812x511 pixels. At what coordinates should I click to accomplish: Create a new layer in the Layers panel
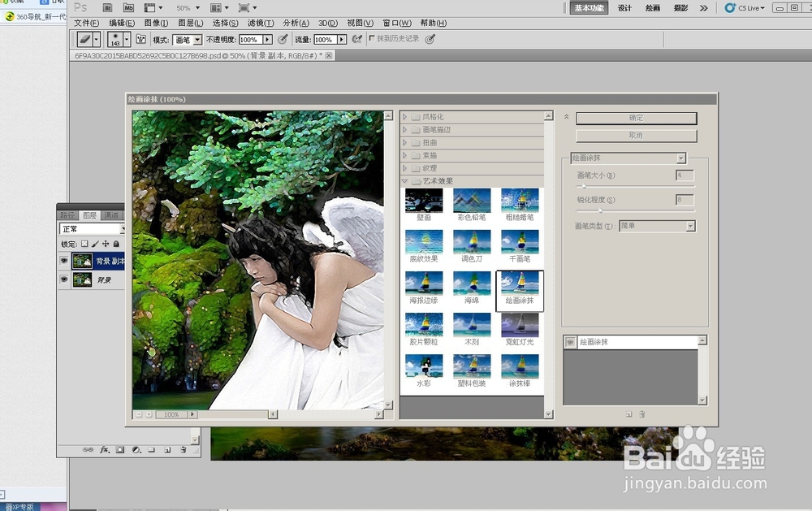167,450
